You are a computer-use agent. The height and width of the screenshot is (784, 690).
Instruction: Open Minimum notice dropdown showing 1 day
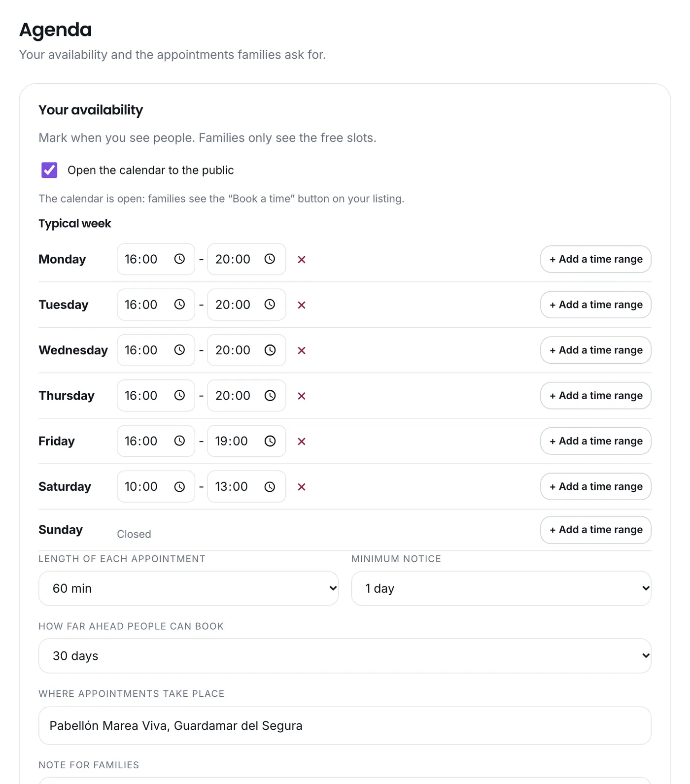point(501,588)
